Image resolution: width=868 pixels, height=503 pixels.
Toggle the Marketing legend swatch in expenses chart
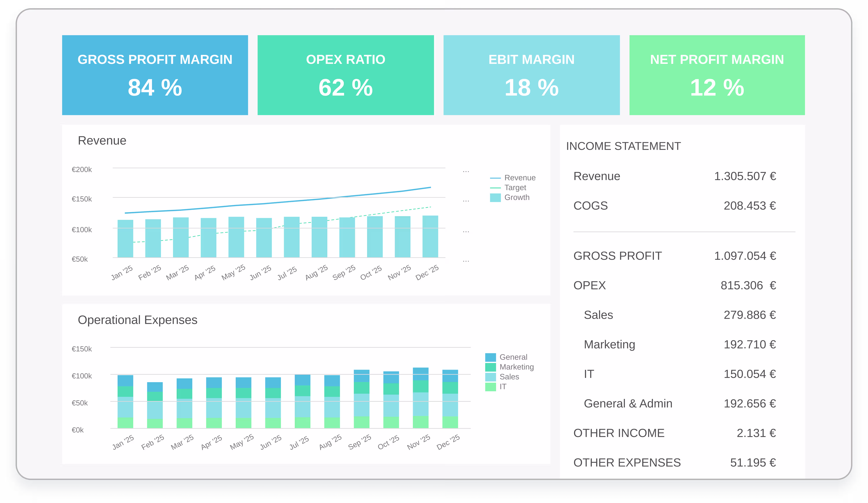tap(490, 367)
